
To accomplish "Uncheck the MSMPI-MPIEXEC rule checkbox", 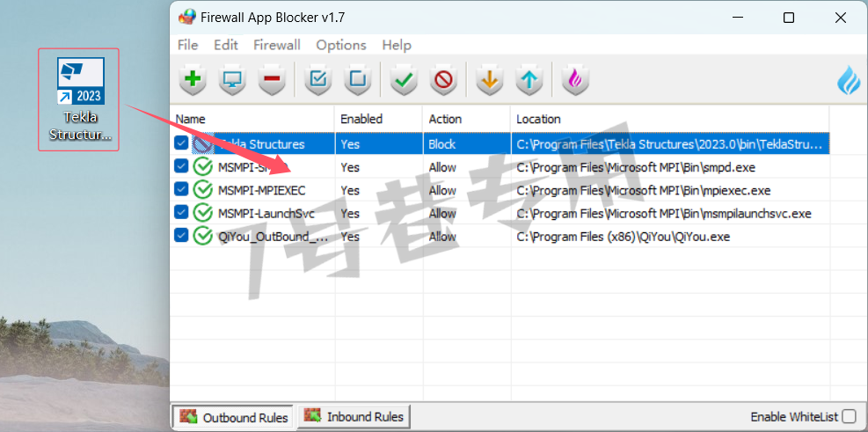I will 180,189.
